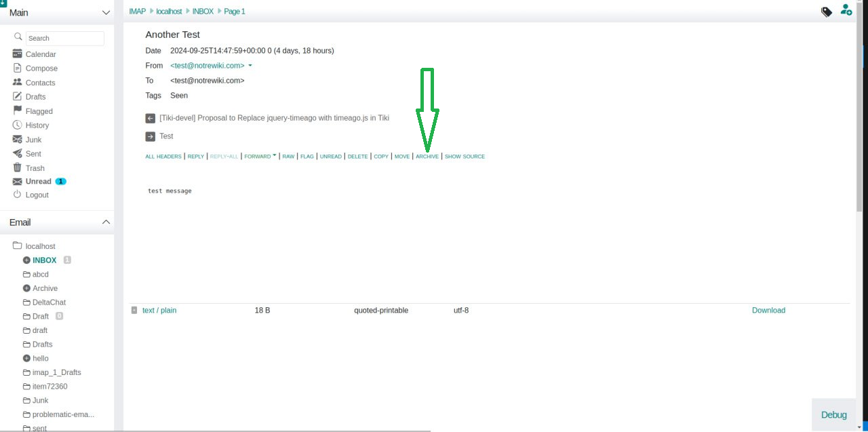Expand the FORWARD dropdown arrow

tap(274, 155)
